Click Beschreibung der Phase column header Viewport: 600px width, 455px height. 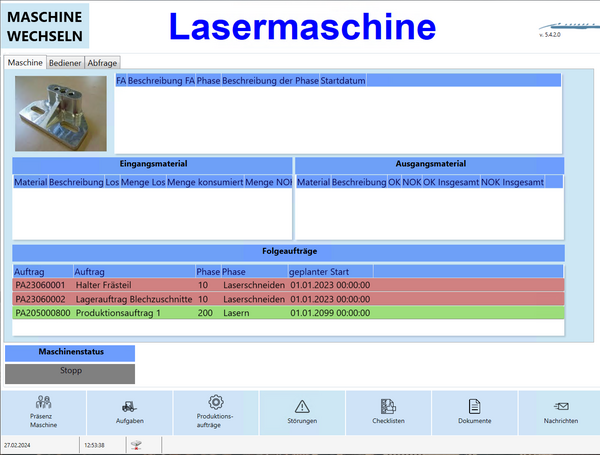point(270,81)
